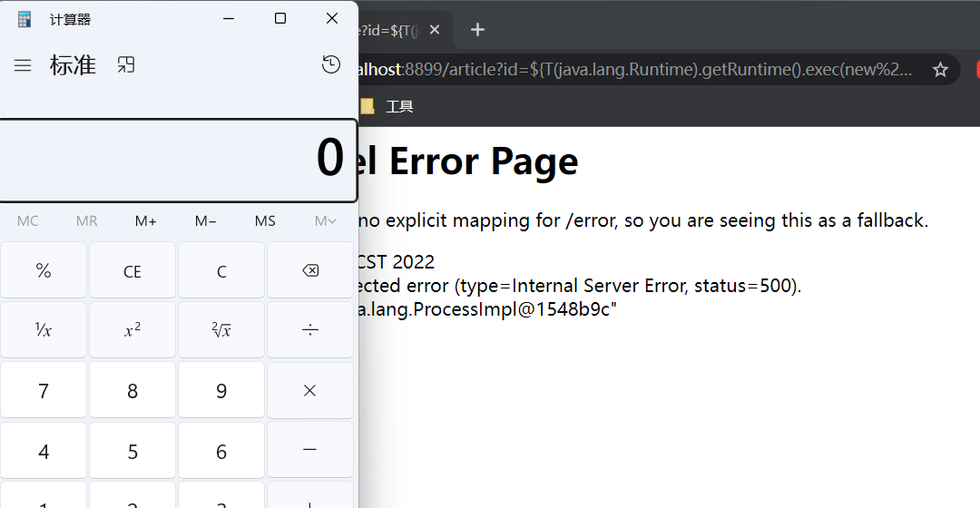The height and width of the screenshot is (508, 980).
Task: Maximize the calculator window
Action: tap(280, 19)
